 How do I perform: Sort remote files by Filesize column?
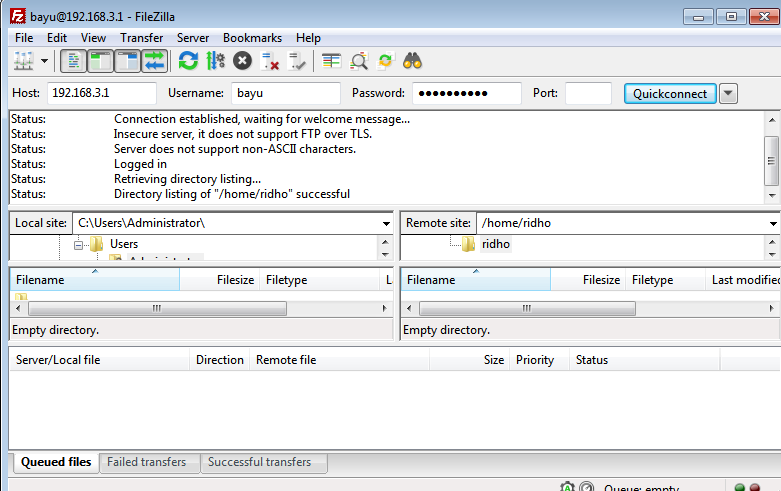tap(588, 280)
